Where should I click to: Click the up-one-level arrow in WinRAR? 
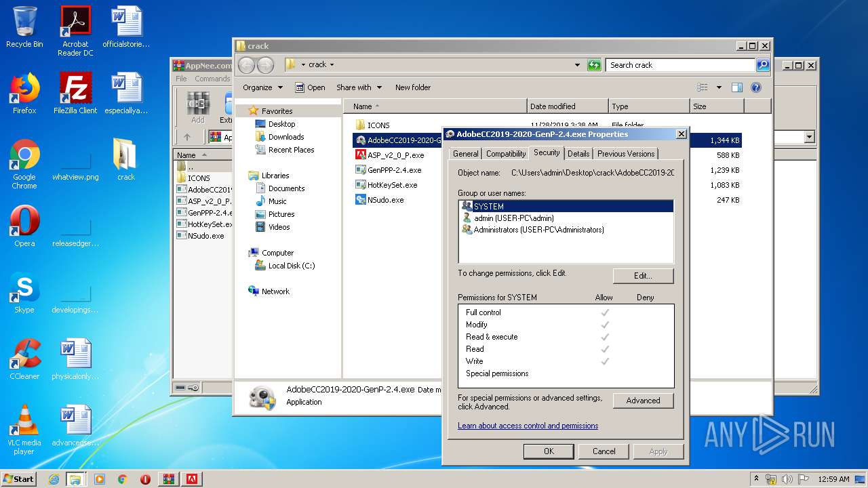click(187, 137)
